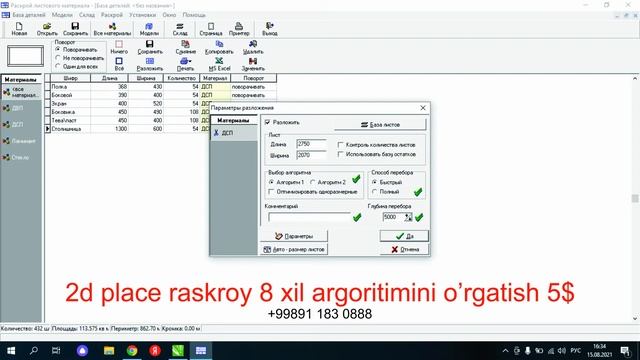The height and width of the screenshot is (360, 640).
Task: Click the Выход exit icon
Action: pyautogui.click(x=270, y=29)
